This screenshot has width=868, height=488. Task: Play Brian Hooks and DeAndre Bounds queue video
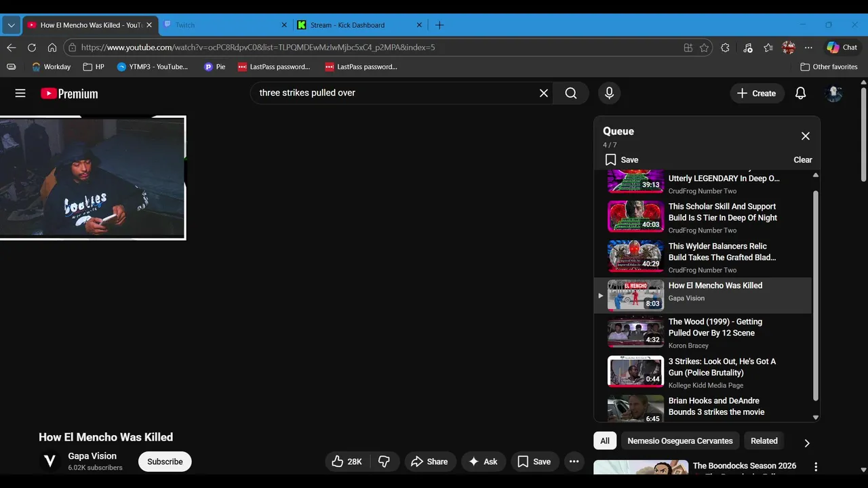pyautogui.click(x=703, y=408)
